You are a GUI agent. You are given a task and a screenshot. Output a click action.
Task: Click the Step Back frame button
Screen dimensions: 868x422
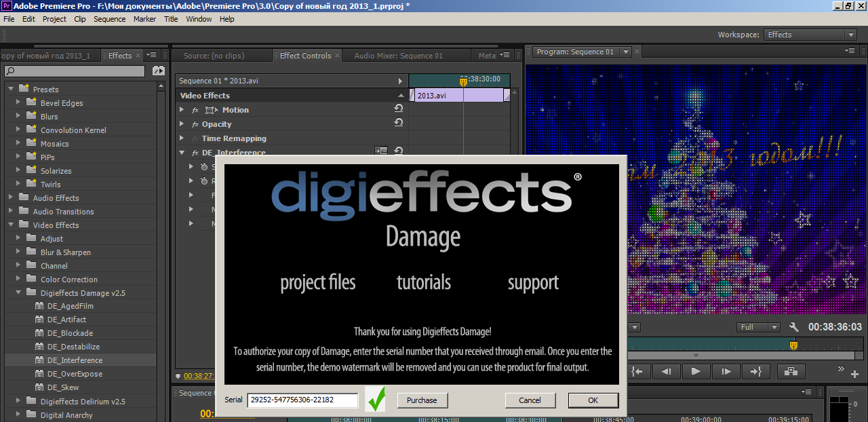point(666,371)
